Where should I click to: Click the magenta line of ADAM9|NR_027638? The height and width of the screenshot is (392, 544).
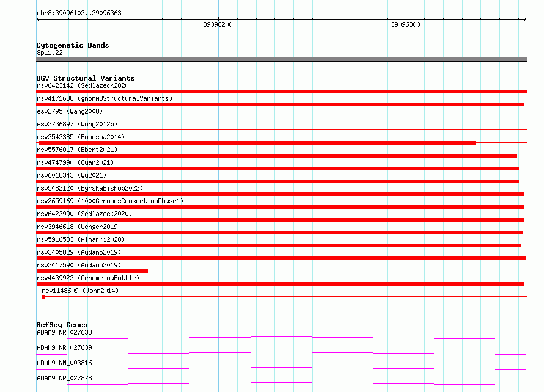pos(281,337)
